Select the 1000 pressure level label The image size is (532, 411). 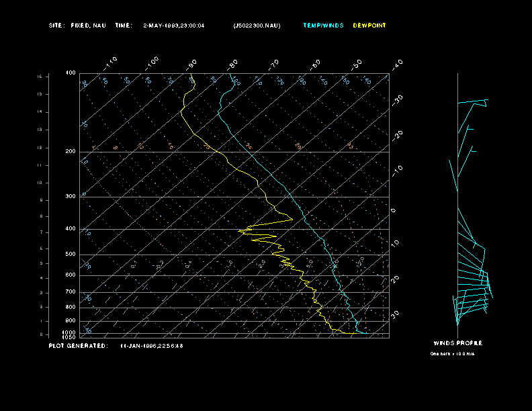coord(69,332)
